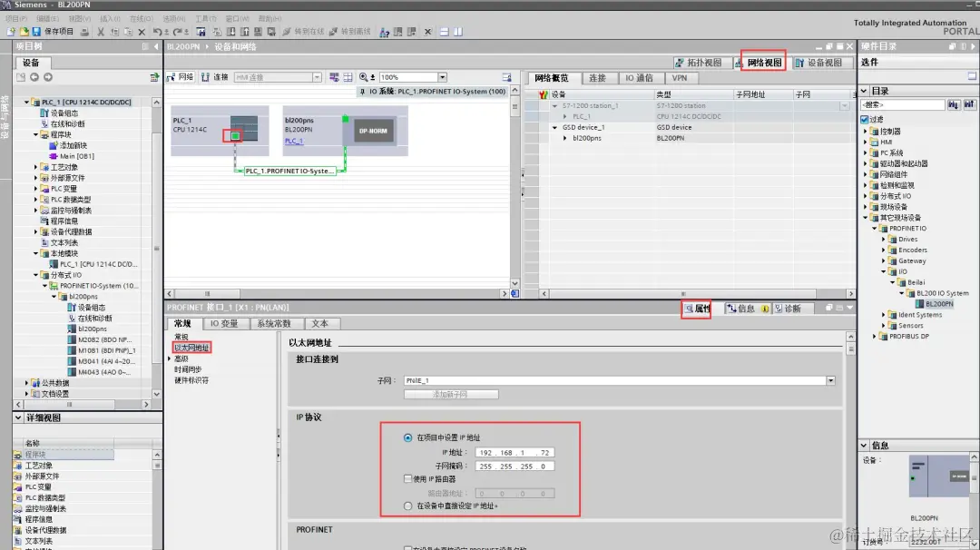Click the IP 地址 192.168.1.72 field
This screenshot has height=550, width=980.
coord(514,453)
